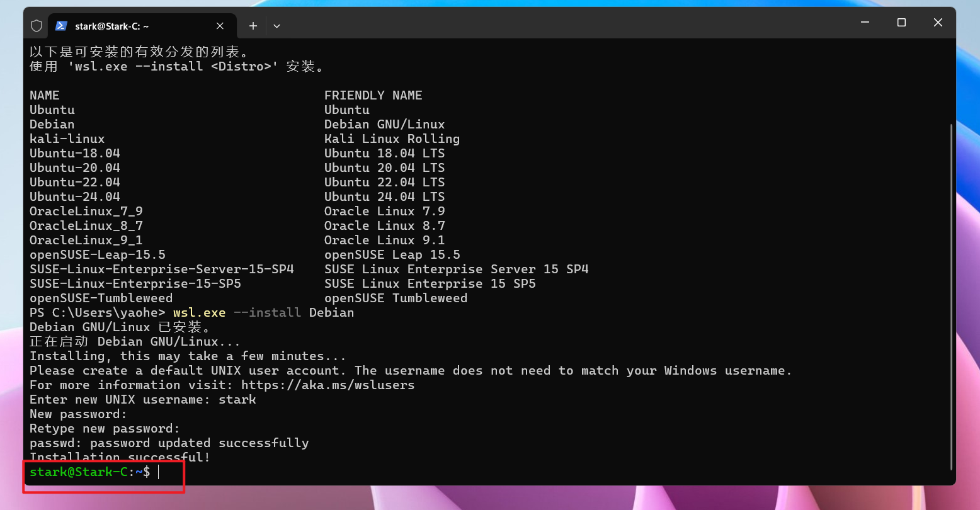Image resolution: width=980 pixels, height=510 pixels.
Task: Click 'Oracle Linux 7.9' friendly name
Action: pos(385,211)
